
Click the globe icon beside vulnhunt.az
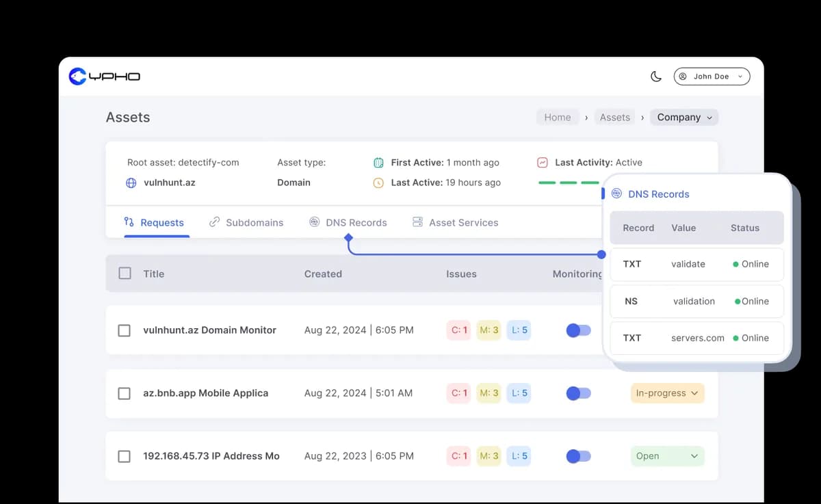point(131,183)
